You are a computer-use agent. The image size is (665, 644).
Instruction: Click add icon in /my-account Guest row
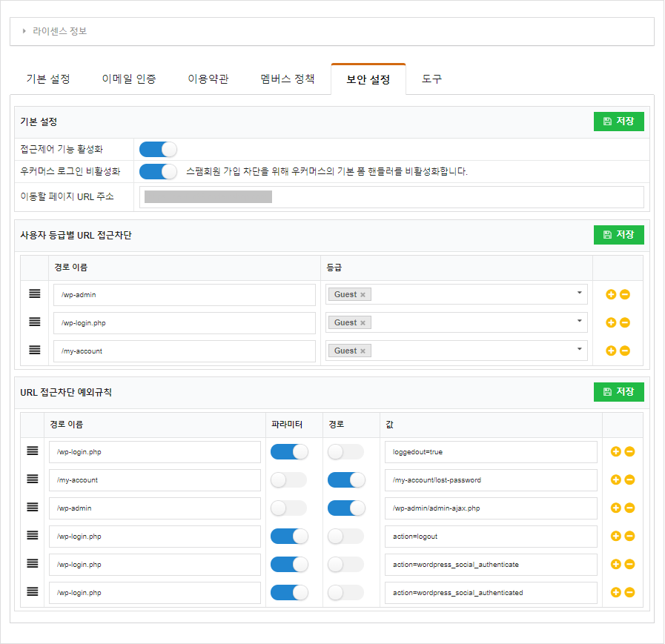coord(611,351)
